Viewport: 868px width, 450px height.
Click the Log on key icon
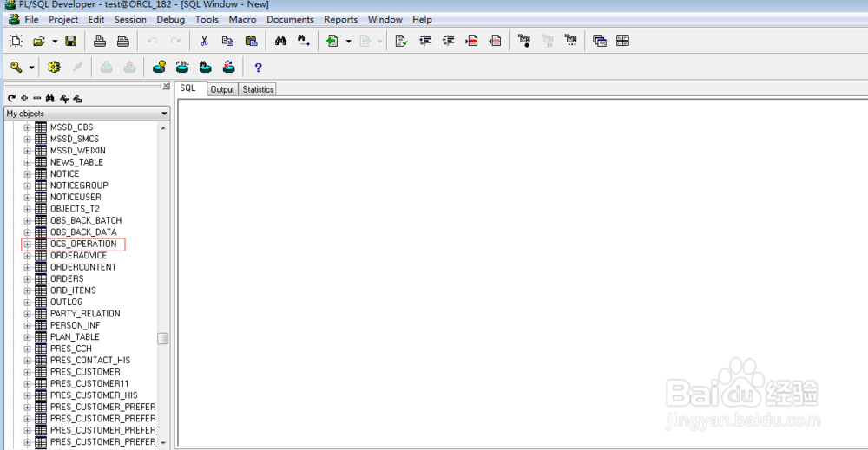coord(16,68)
